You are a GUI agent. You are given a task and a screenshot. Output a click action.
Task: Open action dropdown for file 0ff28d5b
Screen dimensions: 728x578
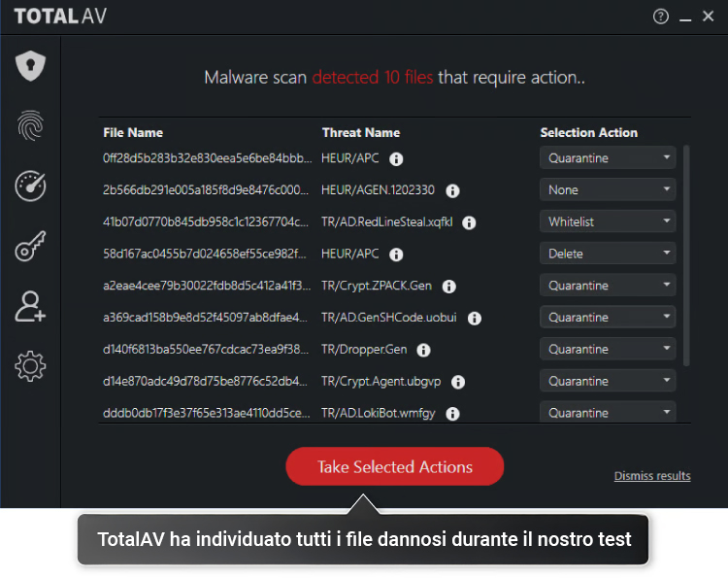point(608,158)
